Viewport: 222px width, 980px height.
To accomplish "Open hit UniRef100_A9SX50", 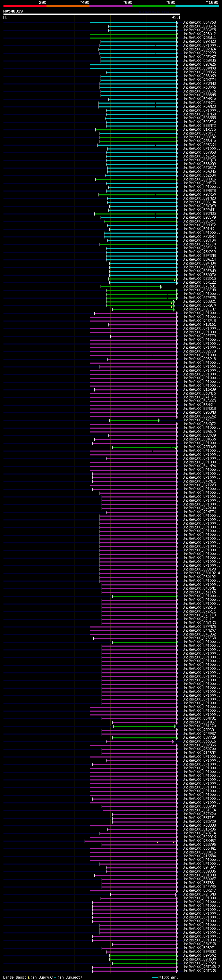I will [x=199, y=194].
